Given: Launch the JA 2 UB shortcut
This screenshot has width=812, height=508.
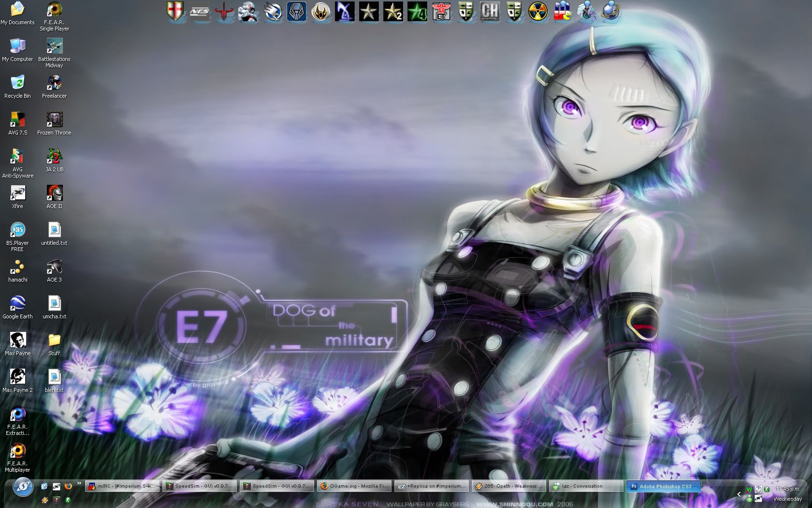Looking at the screenshot, I should pos(54,160).
